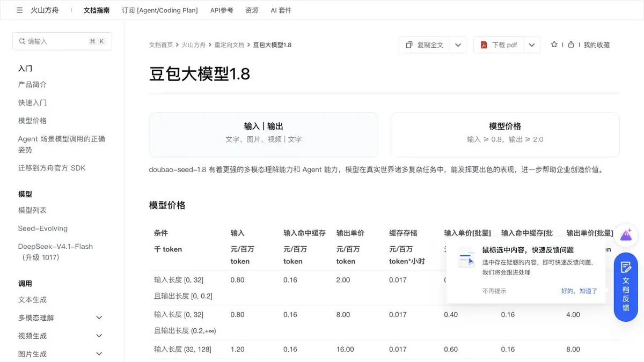Viewport: 644px width, 362px height.
Task: Click the copy full text icon
Action: (409, 45)
